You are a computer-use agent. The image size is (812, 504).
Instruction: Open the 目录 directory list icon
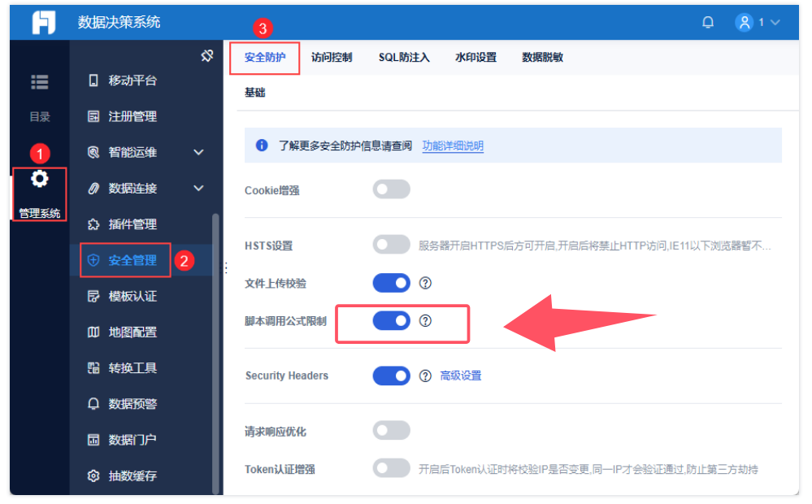coord(39,82)
